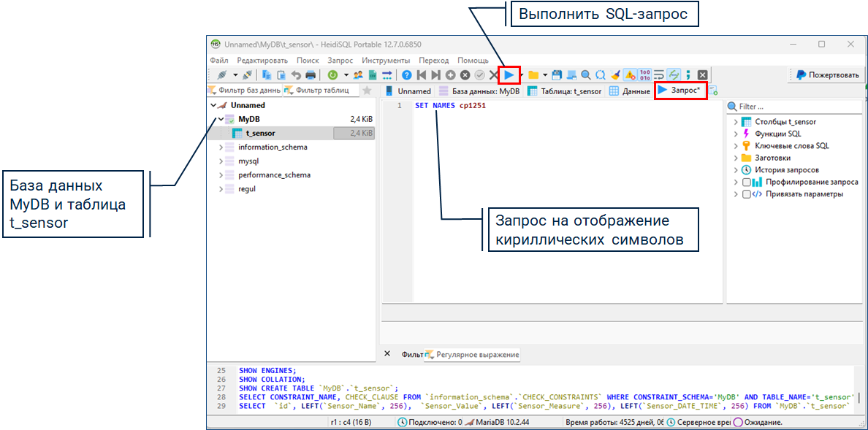Screen dimensions: 868x430
Task: Open help via the blue question mark icon
Action: click(407, 74)
